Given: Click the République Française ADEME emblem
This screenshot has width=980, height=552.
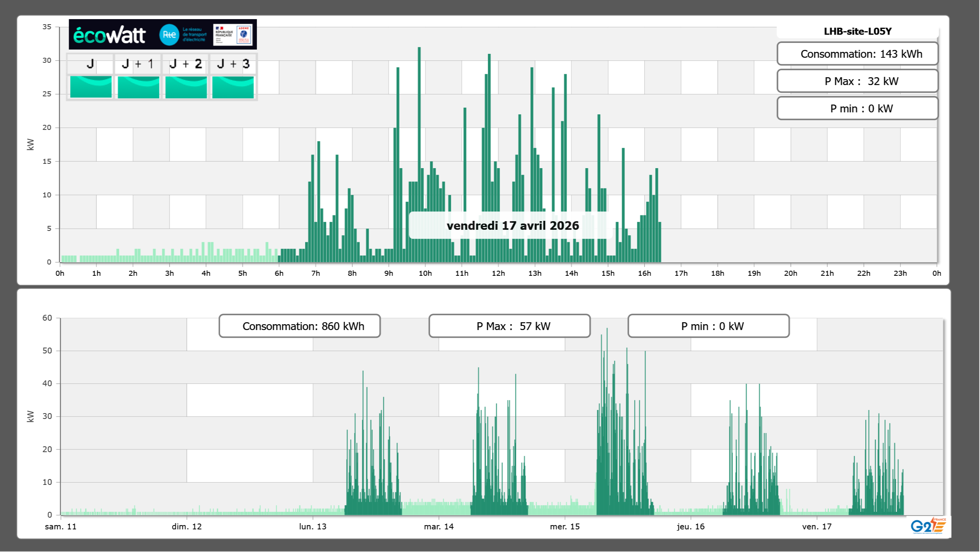Looking at the screenshot, I should 233,35.
